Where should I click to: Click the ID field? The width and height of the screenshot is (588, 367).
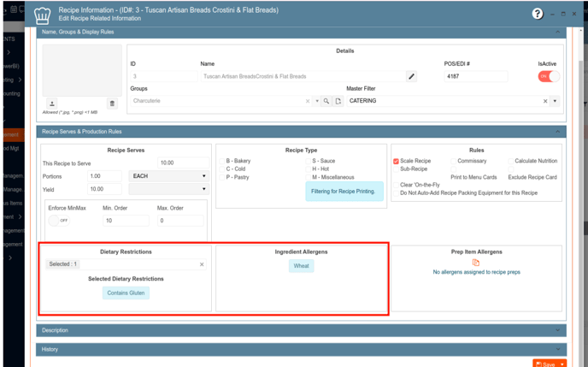pos(164,76)
